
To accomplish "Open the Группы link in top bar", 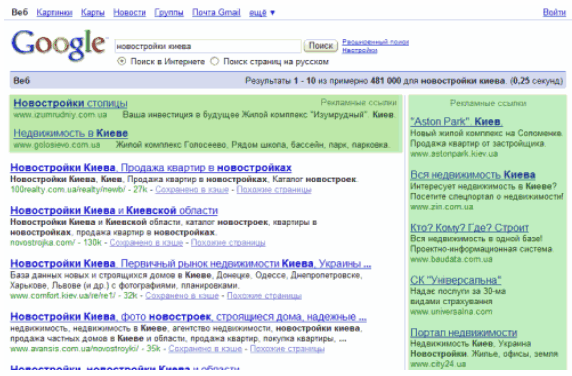I will coord(169,12).
